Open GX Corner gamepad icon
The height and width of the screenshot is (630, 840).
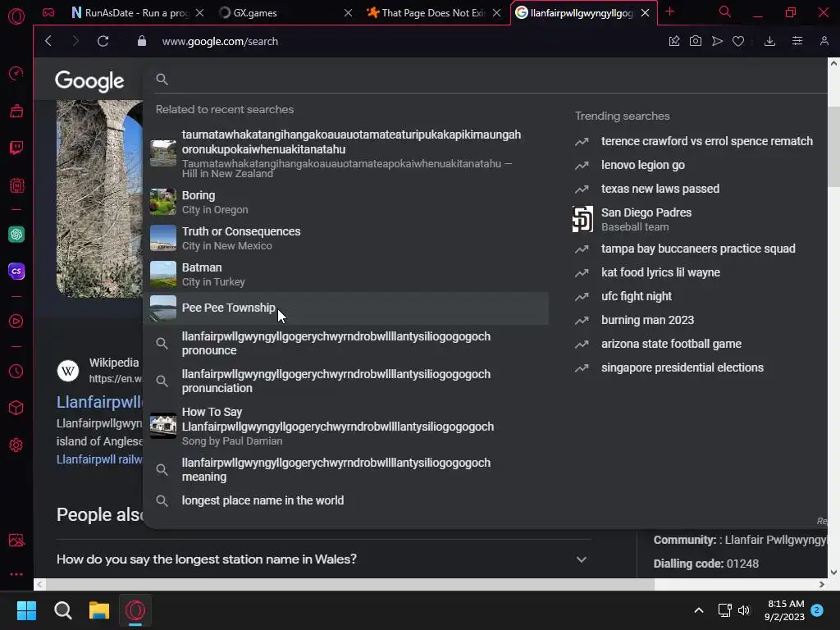click(x=48, y=13)
